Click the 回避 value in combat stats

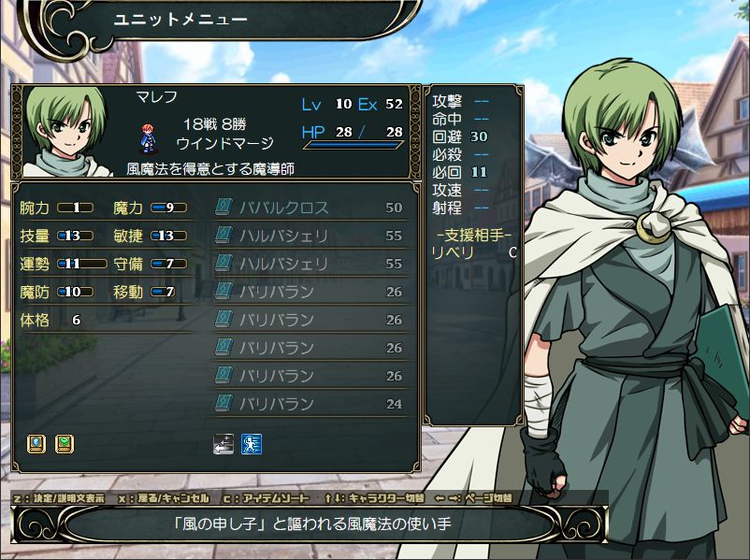[478, 136]
